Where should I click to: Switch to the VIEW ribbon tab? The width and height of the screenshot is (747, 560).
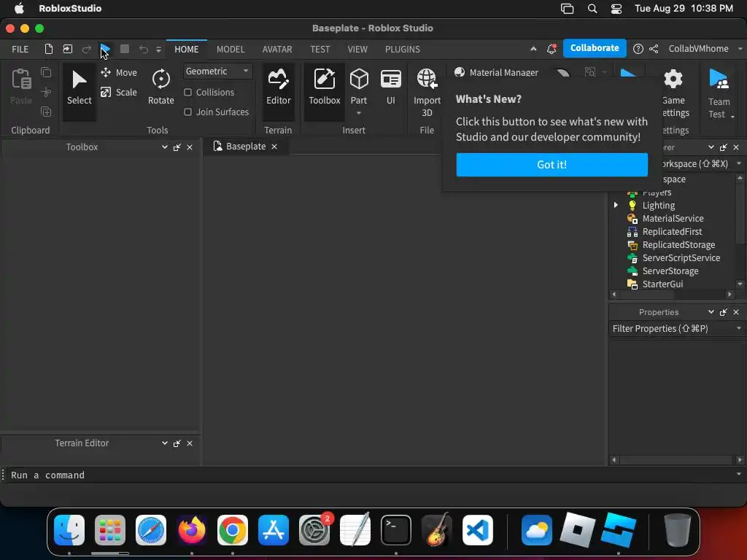pos(357,49)
